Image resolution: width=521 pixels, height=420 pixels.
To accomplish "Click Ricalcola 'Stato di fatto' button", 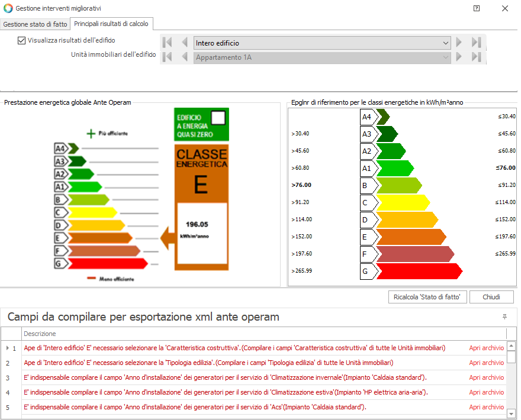I will (427, 297).
